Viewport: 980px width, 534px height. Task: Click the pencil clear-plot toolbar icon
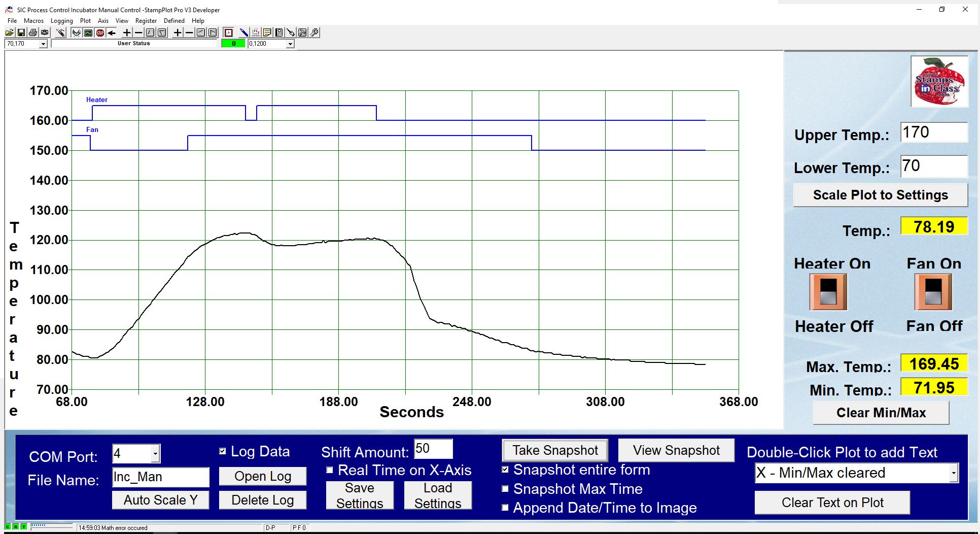point(61,32)
